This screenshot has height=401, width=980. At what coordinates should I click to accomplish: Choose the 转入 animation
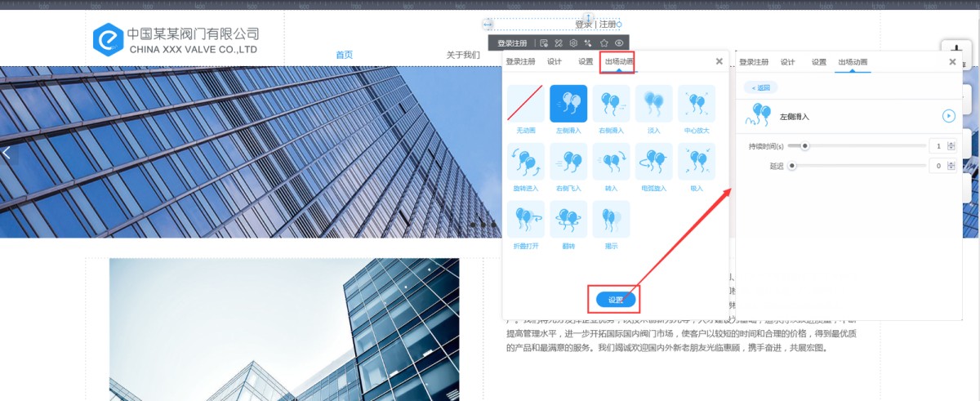pos(611,161)
